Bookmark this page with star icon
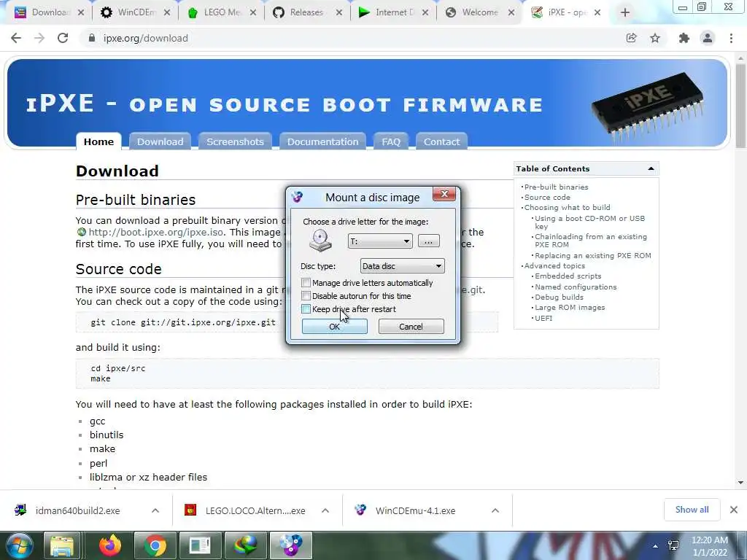This screenshot has width=747, height=560. click(655, 38)
